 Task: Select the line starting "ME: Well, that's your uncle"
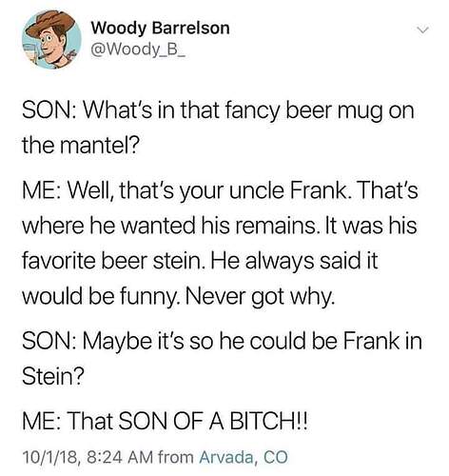220,191
